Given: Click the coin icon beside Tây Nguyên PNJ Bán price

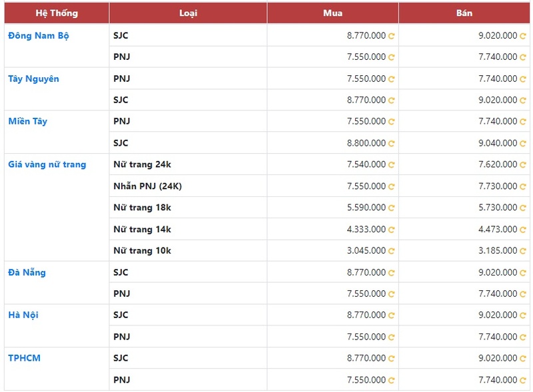Looking at the screenshot, I should (x=523, y=79).
